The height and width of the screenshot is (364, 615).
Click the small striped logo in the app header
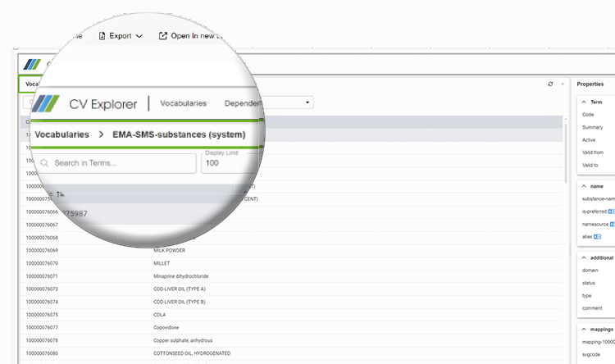point(32,64)
